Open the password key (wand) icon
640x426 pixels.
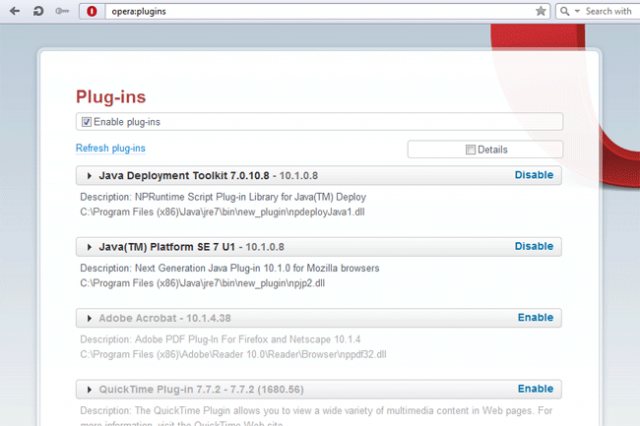coord(62,11)
